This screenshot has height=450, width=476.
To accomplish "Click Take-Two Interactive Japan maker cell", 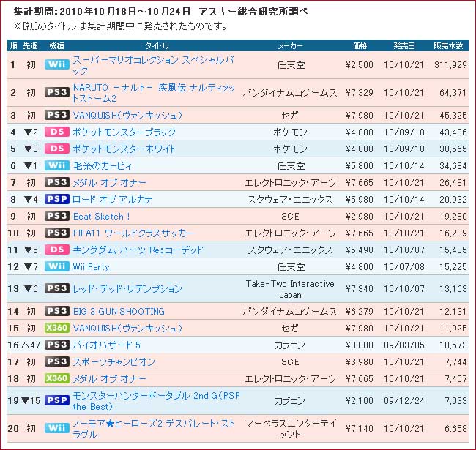I will point(290,289).
